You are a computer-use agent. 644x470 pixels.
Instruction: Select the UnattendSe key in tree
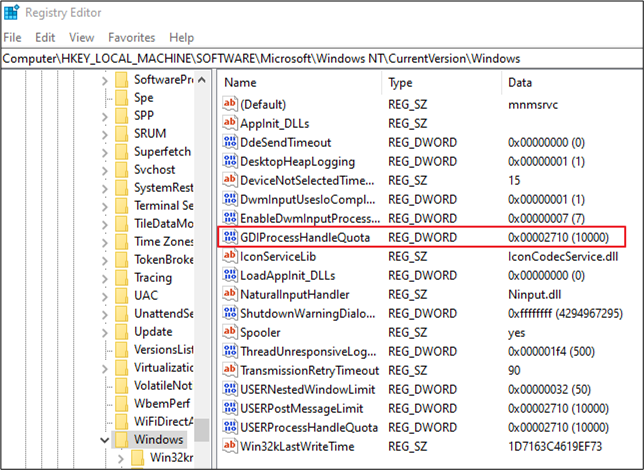tap(163, 314)
